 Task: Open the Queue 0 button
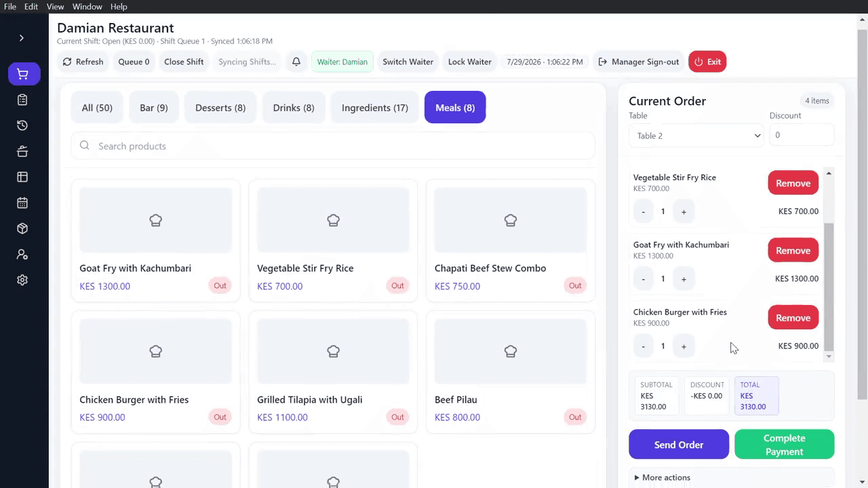click(x=134, y=62)
